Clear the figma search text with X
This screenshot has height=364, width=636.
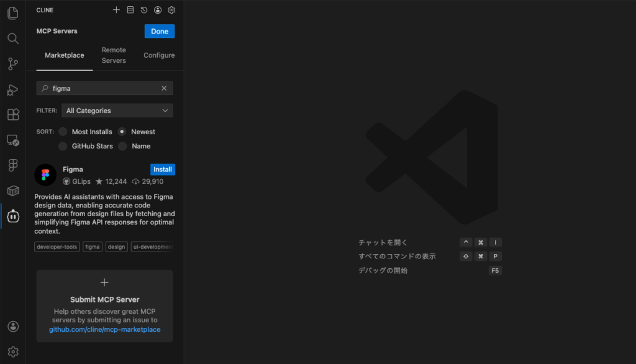pos(164,88)
